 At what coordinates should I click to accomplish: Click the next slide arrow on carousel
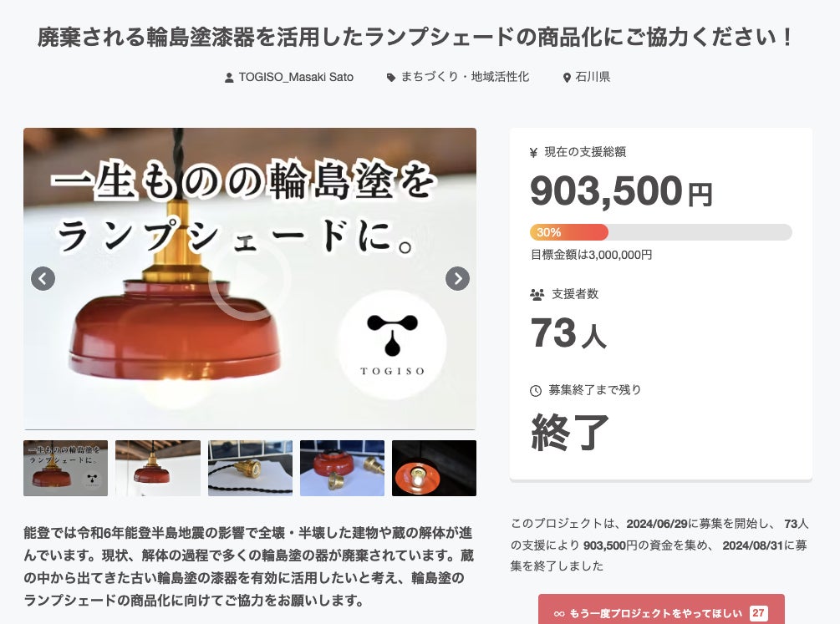click(457, 278)
